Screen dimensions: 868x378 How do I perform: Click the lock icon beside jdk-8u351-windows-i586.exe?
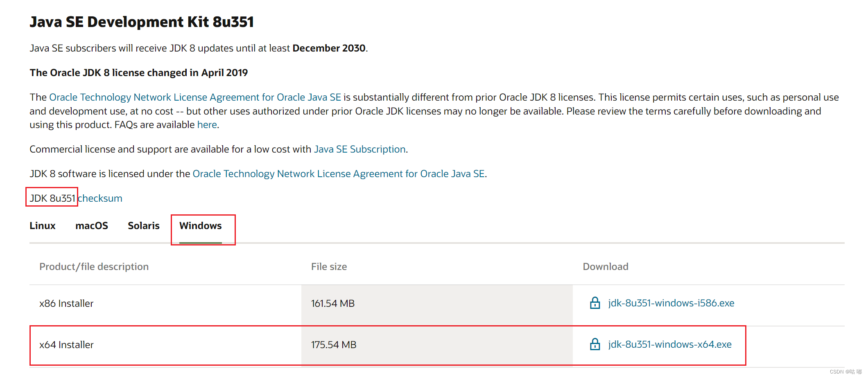[x=595, y=303]
